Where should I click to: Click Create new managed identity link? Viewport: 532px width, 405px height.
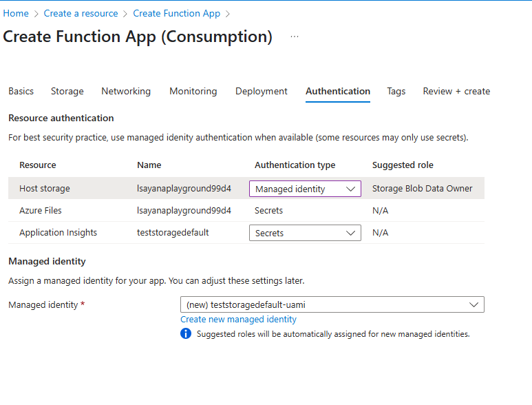[238, 320]
